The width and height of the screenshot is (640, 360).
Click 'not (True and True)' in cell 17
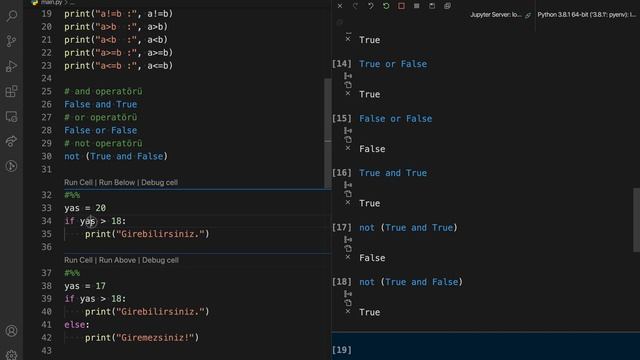[408, 228]
